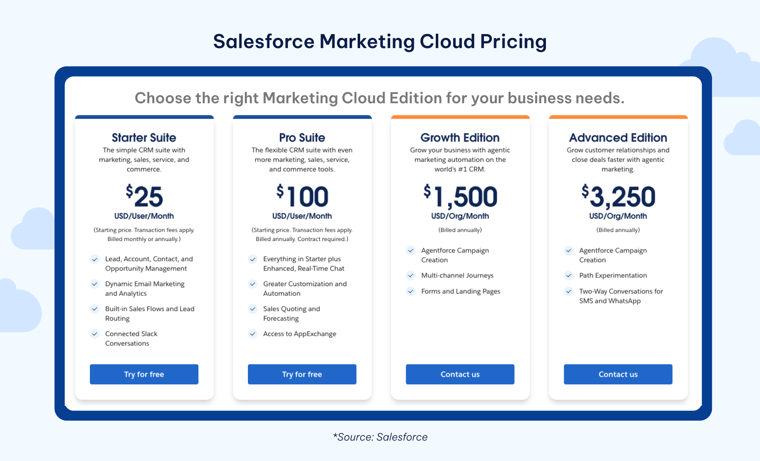This screenshot has height=461, width=760.
Task: Click checkmark beside Everything in Starter plus
Action: coord(253,259)
